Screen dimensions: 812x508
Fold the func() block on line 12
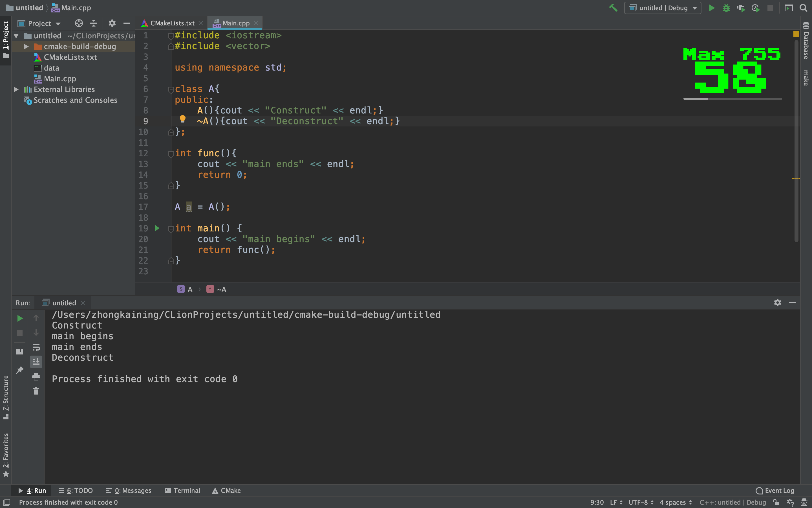[171, 154]
